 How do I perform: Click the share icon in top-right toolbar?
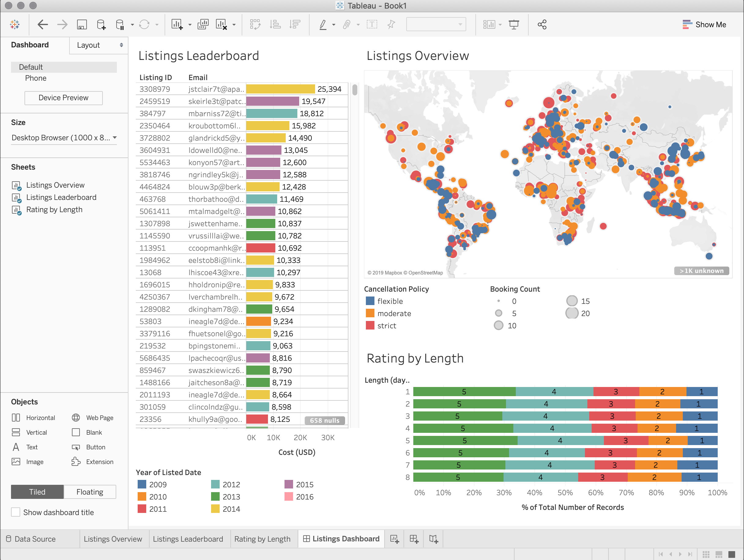pos(542,25)
